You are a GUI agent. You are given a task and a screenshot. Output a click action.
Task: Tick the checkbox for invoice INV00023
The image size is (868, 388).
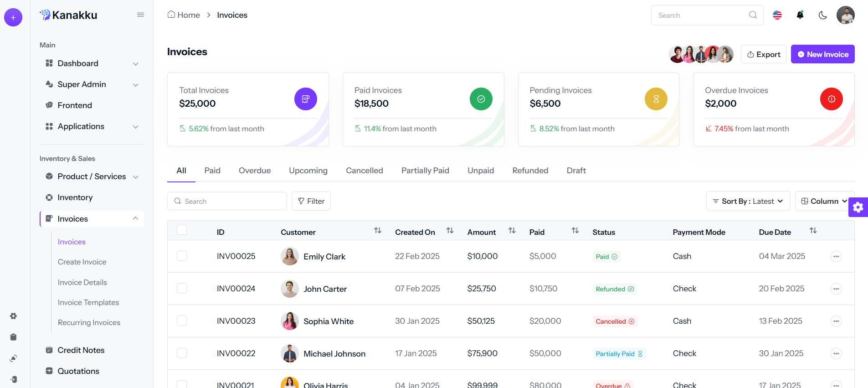pos(182,321)
